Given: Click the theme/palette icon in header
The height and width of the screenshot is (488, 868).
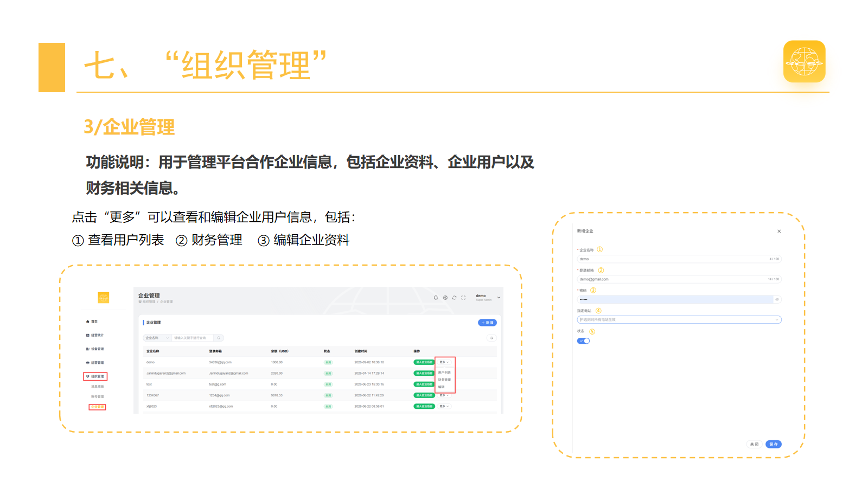Looking at the screenshot, I should click(x=445, y=298).
